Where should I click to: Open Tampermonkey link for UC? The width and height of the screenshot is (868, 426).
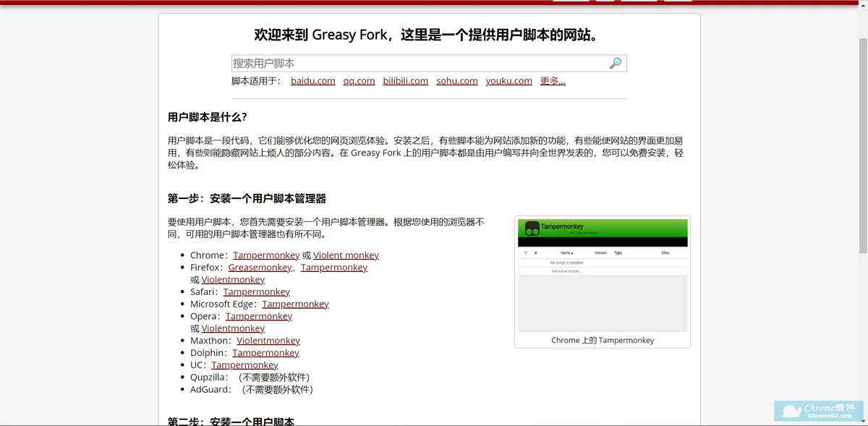pyautogui.click(x=244, y=365)
